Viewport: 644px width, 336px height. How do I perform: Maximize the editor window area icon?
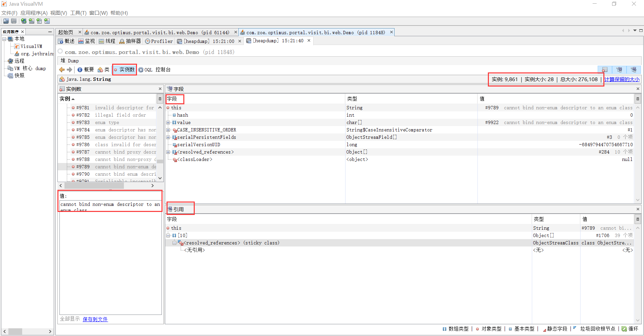coord(641,31)
